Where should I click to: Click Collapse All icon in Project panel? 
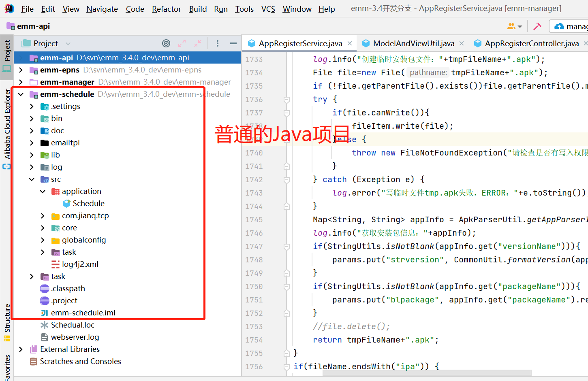click(x=198, y=43)
